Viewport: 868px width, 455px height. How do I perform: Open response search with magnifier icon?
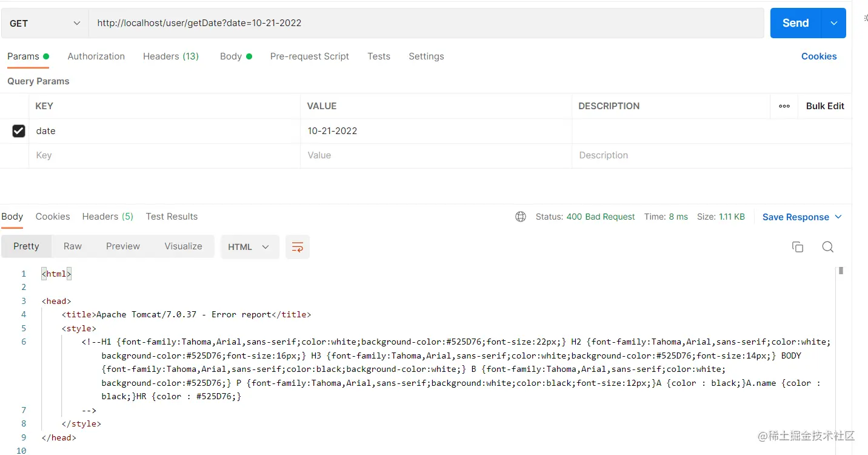(828, 247)
